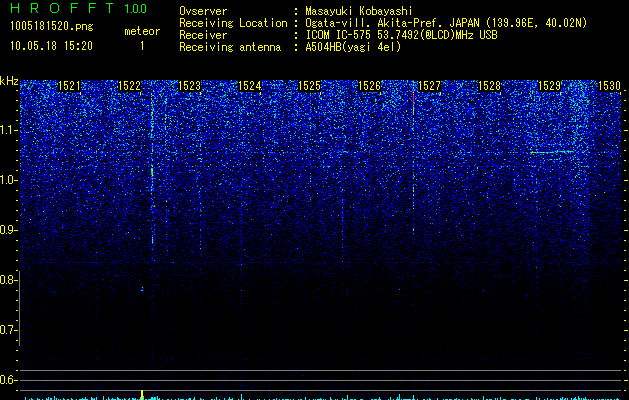Click the 0.6 kHz axis label
The height and width of the screenshot is (400, 629).
(x=8, y=380)
